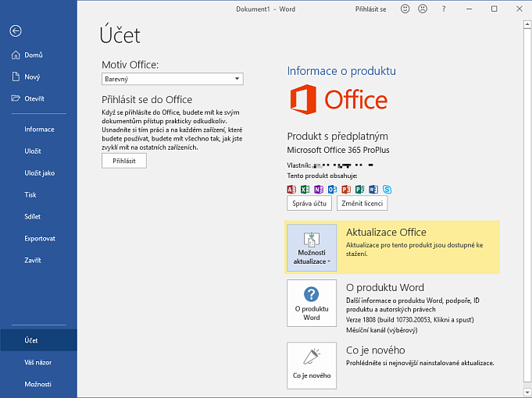Click the Měsíční kanál (výběrový) text
This screenshot has height=398, width=532.
coord(382,330)
